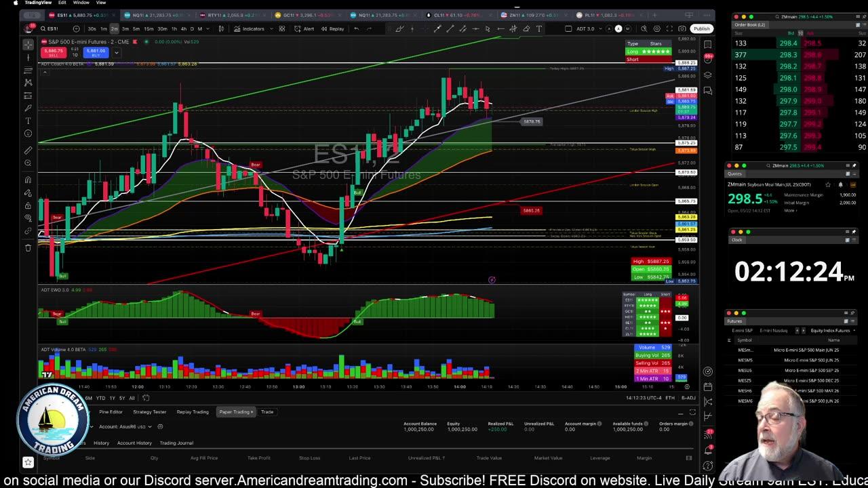Select the 2m timeframe
This screenshot has height=488, width=868.
pyautogui.click(x=114, y=28)
